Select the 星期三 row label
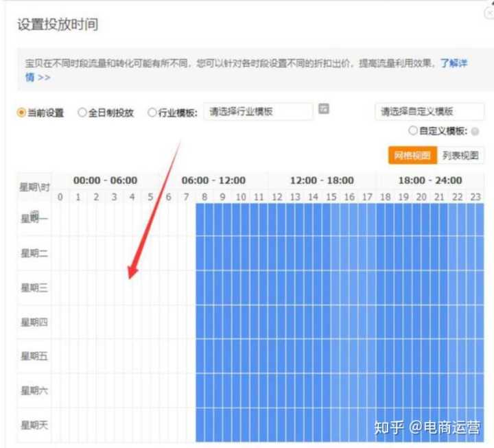Image resolution: width=494 pixels, height=448 pixels. click(x=34, y=288)
